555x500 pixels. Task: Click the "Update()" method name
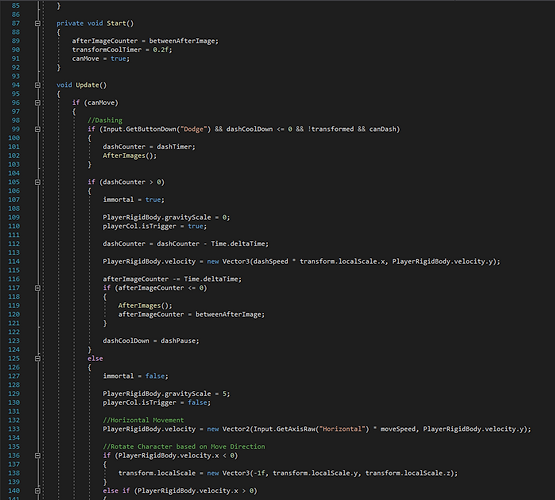coord(91,85)
